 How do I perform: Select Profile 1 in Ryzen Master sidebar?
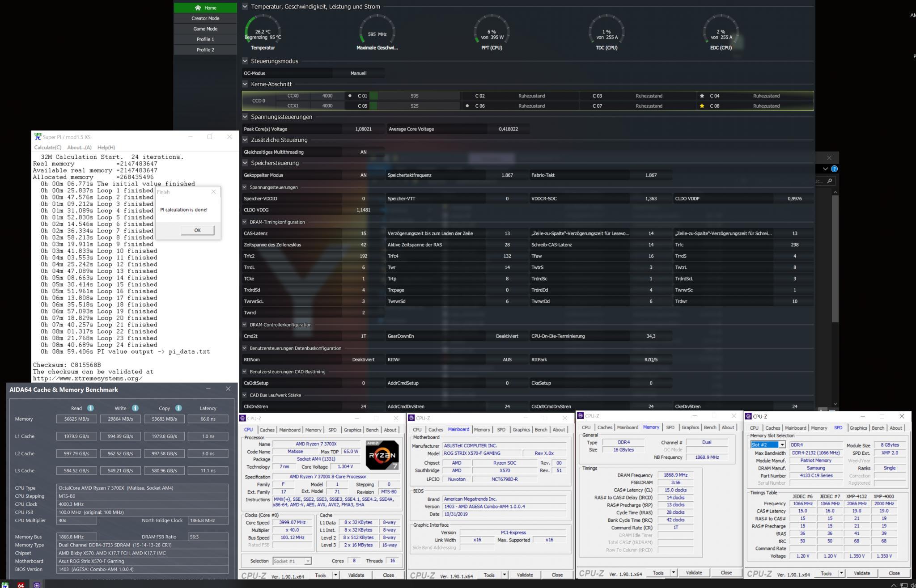click(x=205, y=39)
